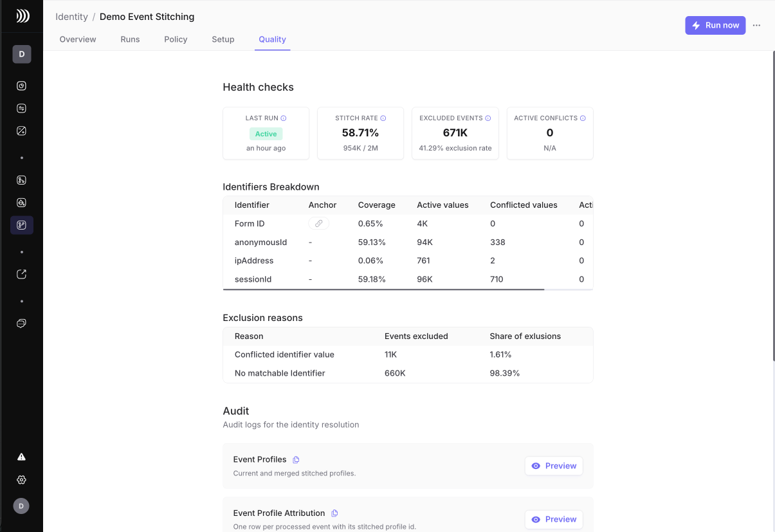Open the chat bubbles sidebar icon
This screenshot has height=532, width=775.
point(21,323)
